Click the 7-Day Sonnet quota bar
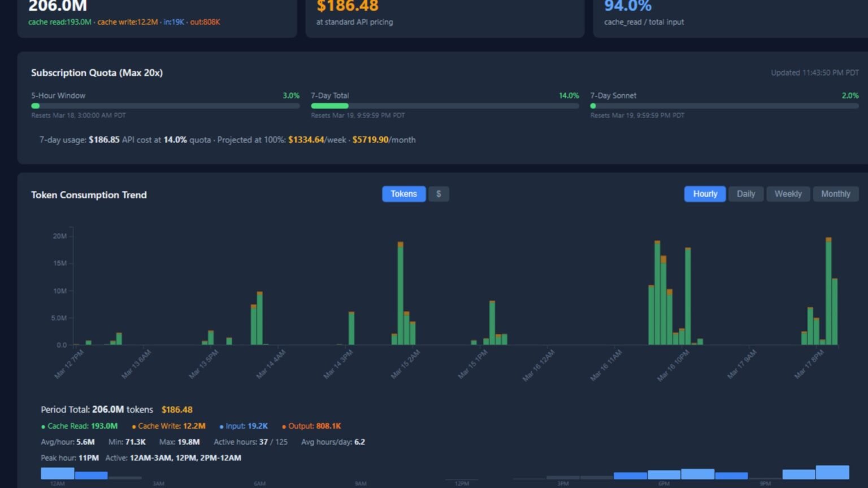868x488 pixels. 724,106
